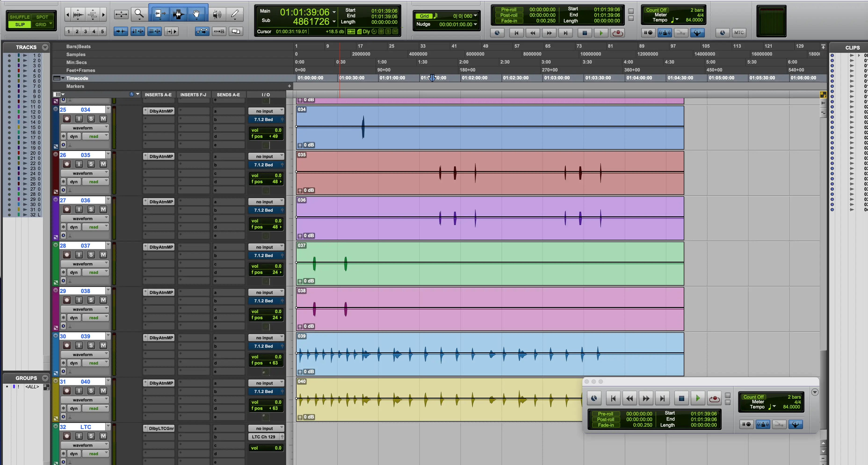
Task: Click Stop in the floating transport window
Action: (x=681, y=398)
